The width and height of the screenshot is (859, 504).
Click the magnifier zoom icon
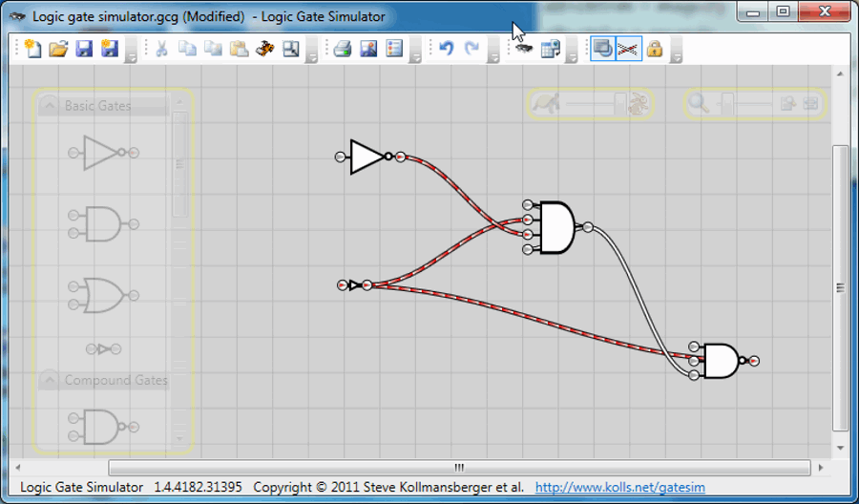699,103
